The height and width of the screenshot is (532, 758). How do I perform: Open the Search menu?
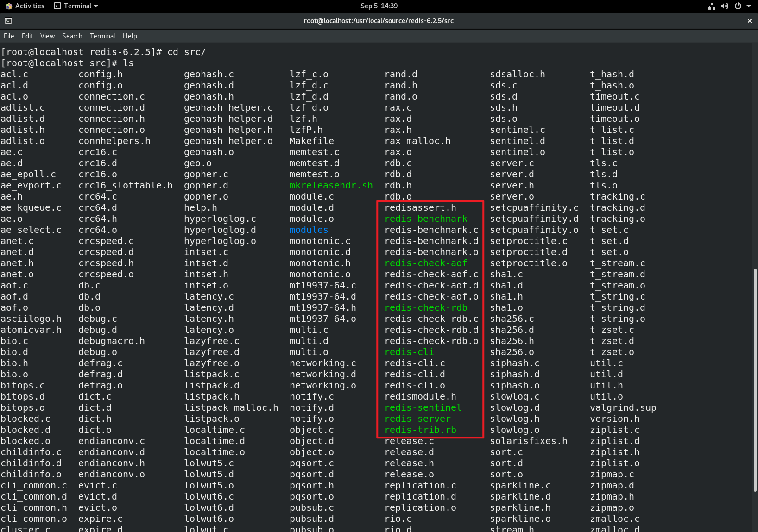[x=72, y=36]
